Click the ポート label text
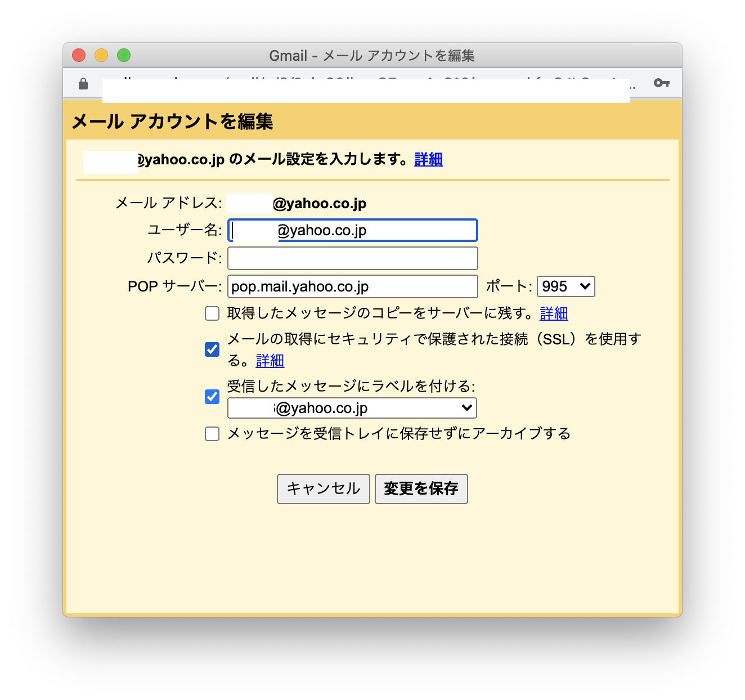Screen dimensions: 745x700 [x=509, y=286]
